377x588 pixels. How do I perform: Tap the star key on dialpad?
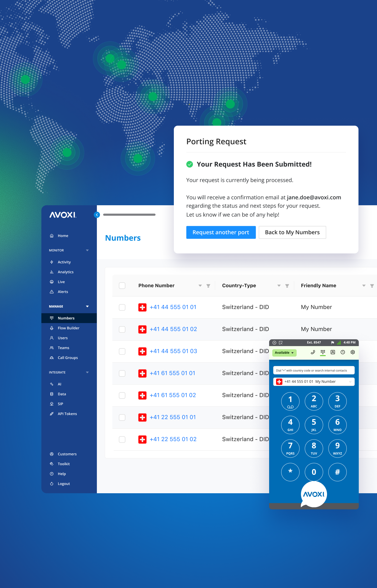click(x=290, y=472)
